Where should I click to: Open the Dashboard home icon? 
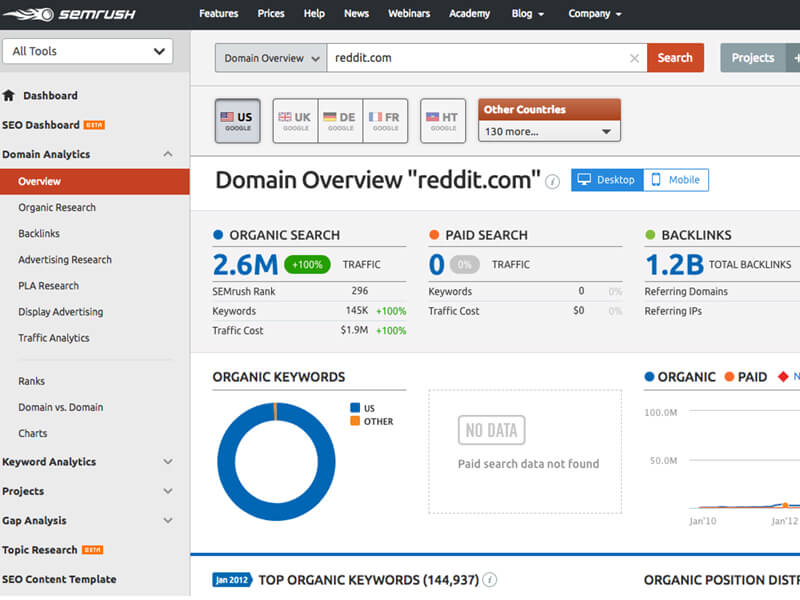[x=9, y=95]
